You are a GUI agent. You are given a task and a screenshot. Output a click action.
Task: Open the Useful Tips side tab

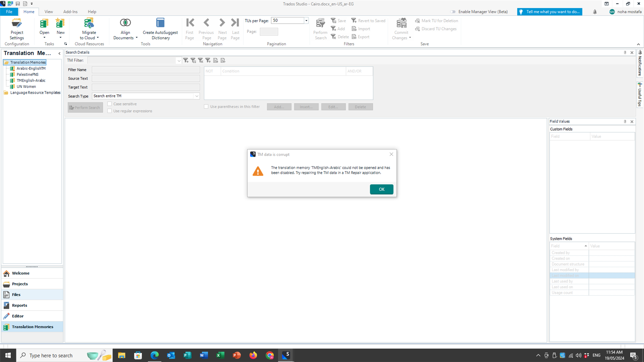640,95
